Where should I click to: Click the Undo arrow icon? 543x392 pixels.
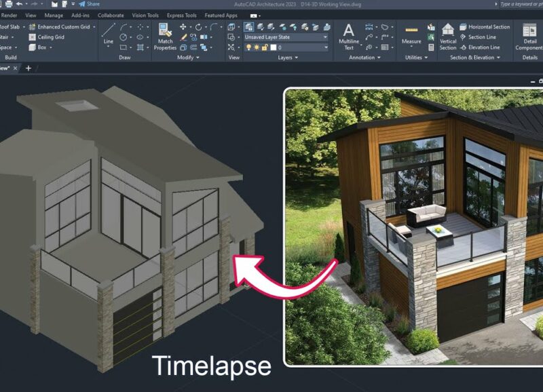pyautogui.click(x=20, y=4)
